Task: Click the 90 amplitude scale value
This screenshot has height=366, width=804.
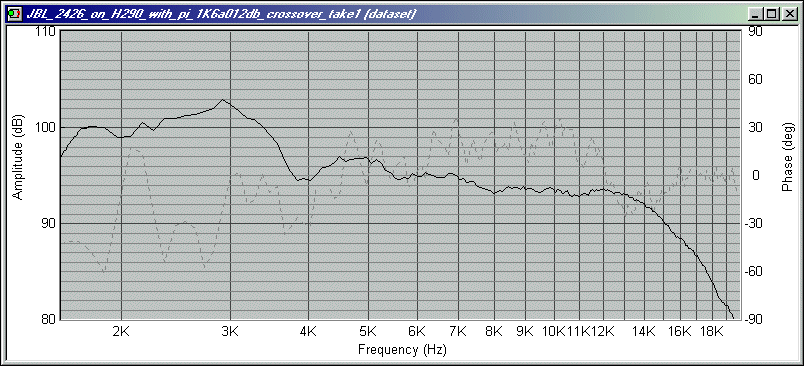Action: pyautogui.click(x=49, y=223)
